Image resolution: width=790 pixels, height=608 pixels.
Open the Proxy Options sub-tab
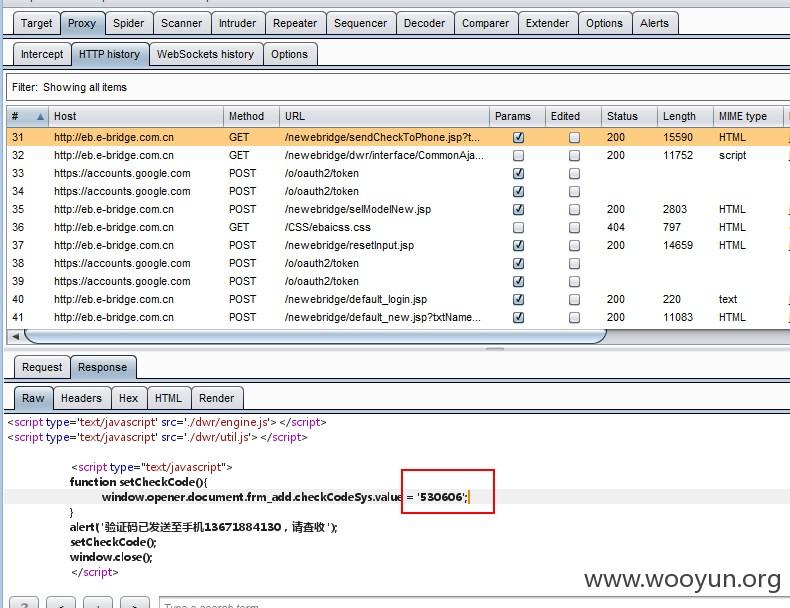[289, 54]
